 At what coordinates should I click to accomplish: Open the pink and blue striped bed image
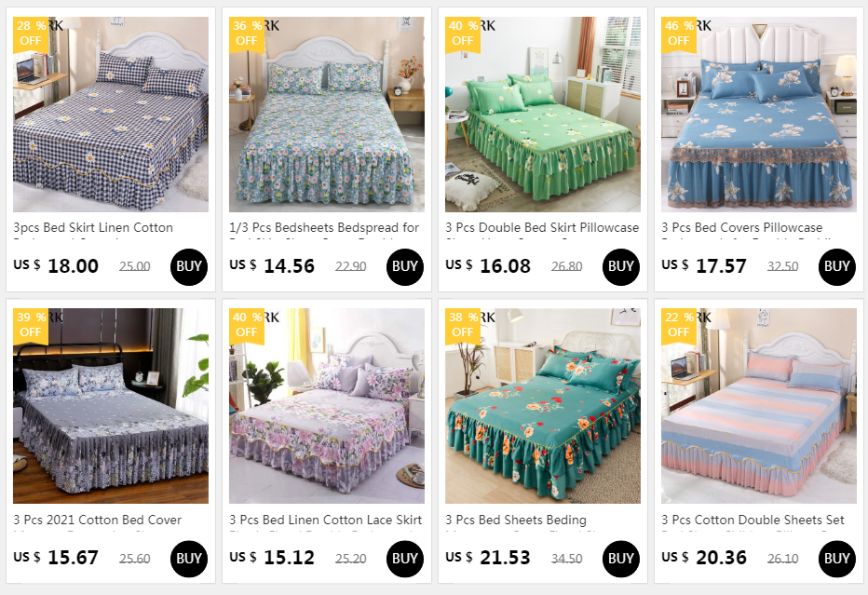[758, 406]
